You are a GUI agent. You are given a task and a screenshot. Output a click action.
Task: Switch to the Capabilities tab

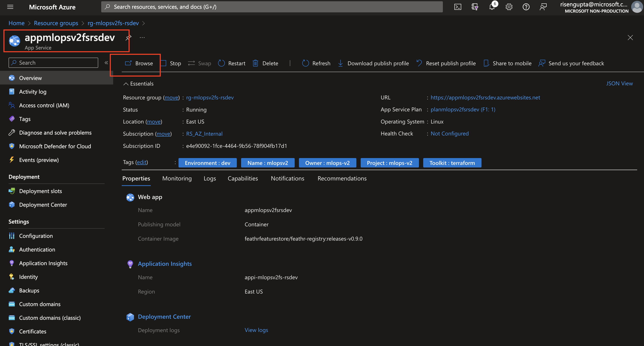[x=243, y=178]
